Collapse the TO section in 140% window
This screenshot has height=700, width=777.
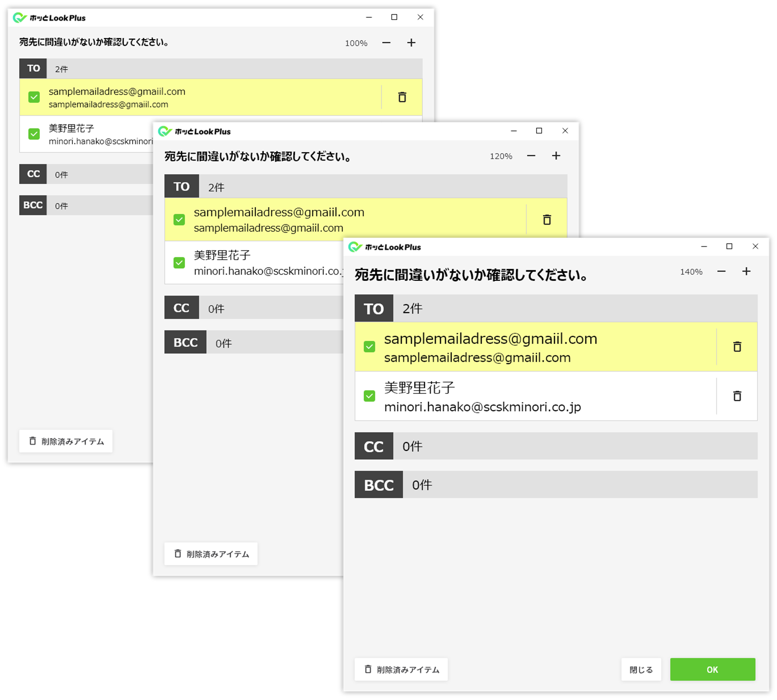pos(556,308)
